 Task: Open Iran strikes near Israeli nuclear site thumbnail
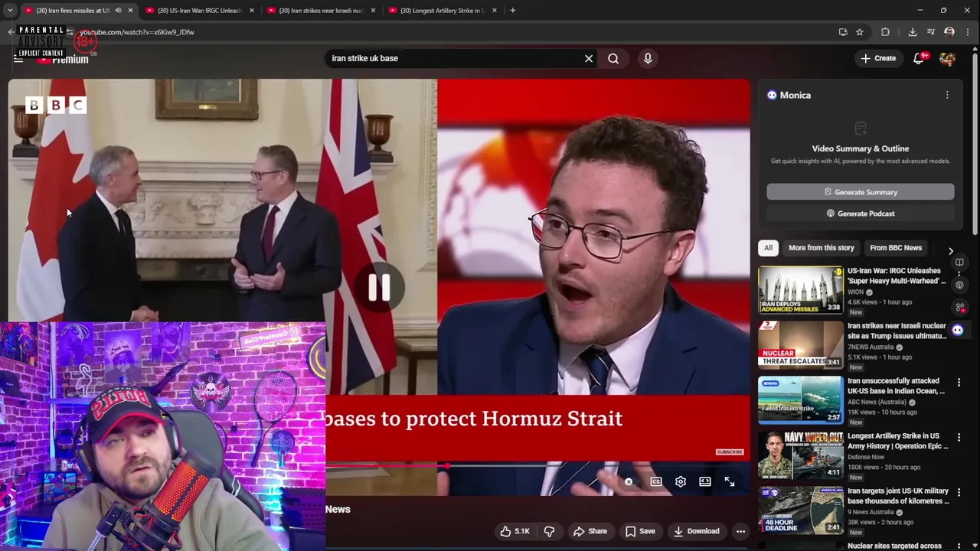(801, 344)
